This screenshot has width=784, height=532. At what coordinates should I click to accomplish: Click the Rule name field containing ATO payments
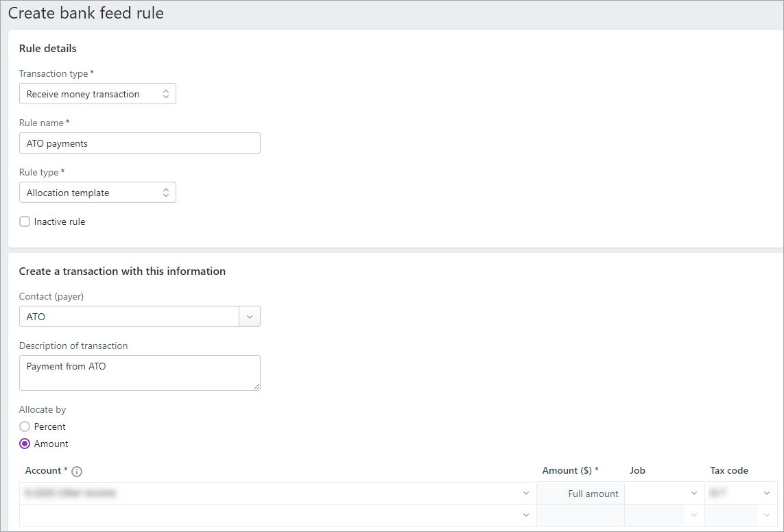click(139, 143)
